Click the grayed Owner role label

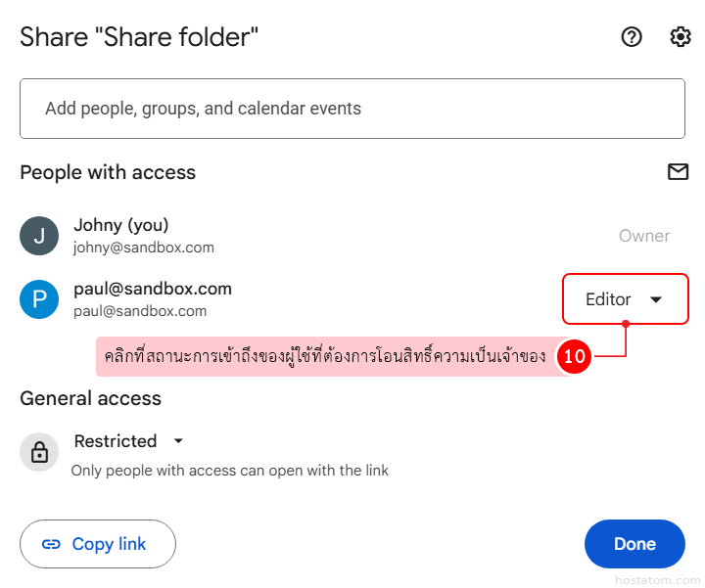click(644, 236)
